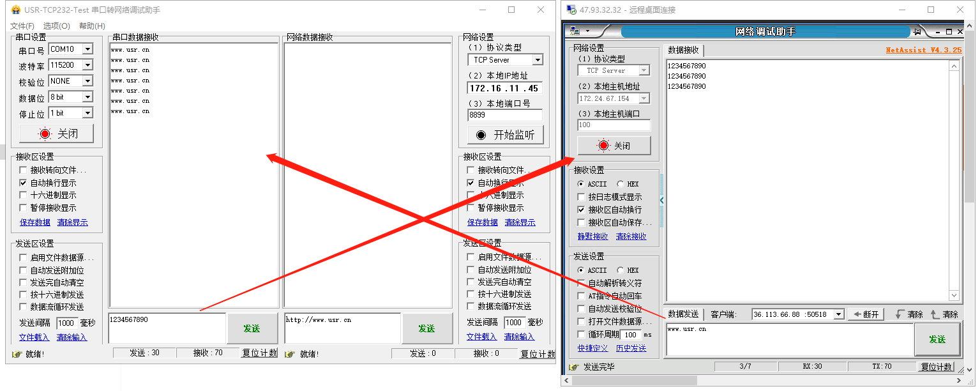Click the 断开 disconnect button with arrow
Screen dimensions: 980x391
click(x=866, y=314)
